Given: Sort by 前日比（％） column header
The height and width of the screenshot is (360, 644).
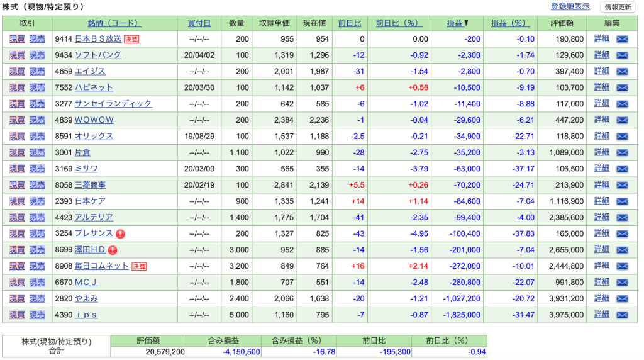Looking at the screenshot, I should tap(397, 23).
